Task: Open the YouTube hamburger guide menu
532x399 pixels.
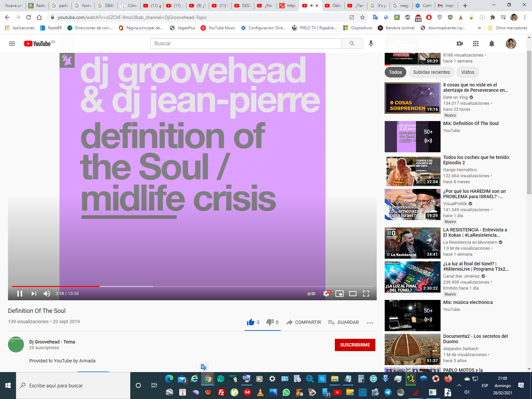Action: pyautogui.click(x=12, y=44)
